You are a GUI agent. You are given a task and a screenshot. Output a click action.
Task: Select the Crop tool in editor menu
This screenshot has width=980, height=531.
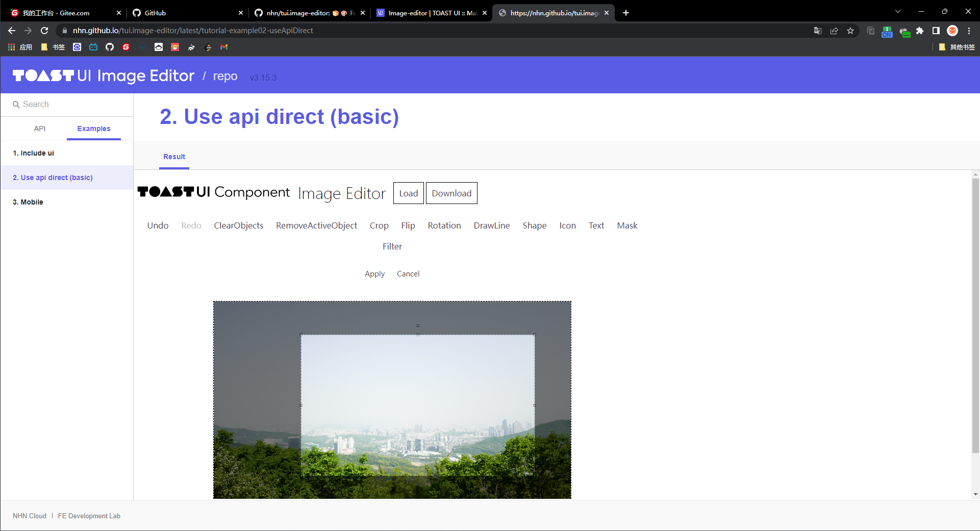pos(379,225)
